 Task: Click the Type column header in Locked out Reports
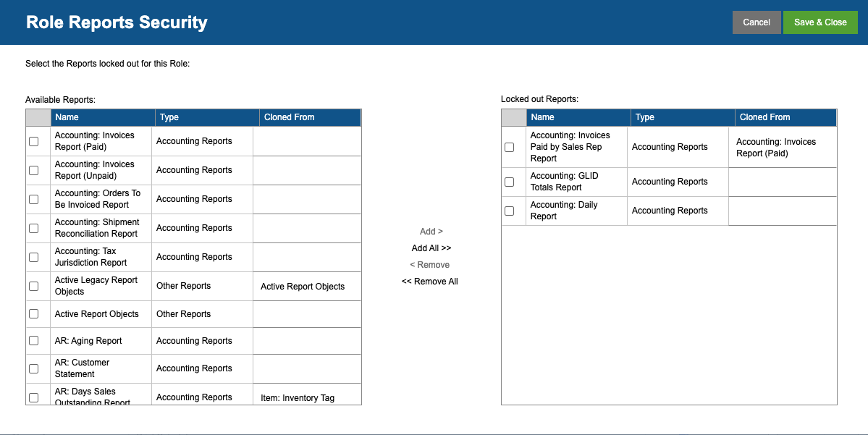click(683, 117)
